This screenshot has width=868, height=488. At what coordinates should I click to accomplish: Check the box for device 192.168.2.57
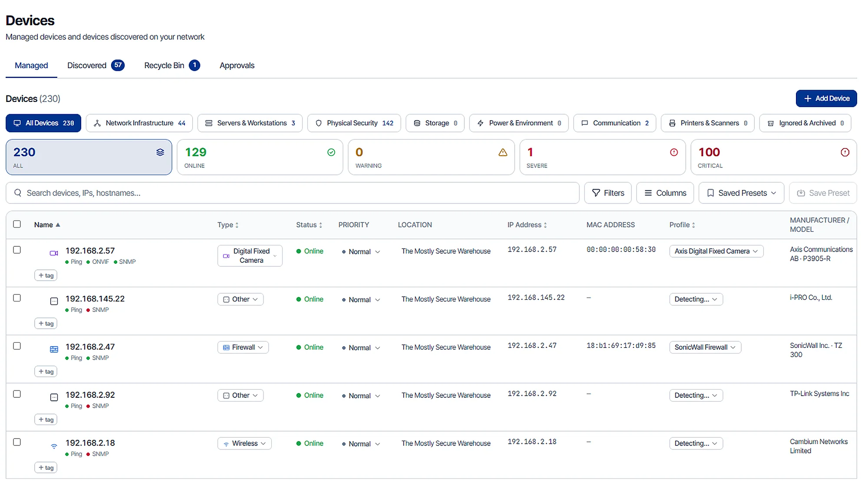click(x=17, y=250)
